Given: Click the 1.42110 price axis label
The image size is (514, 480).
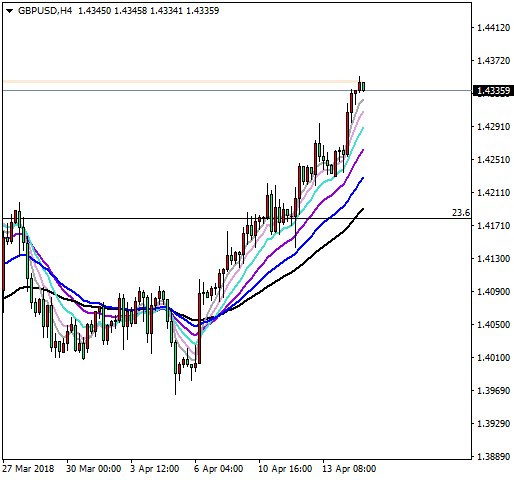Looking at the screenshot, I should (493, 193).
